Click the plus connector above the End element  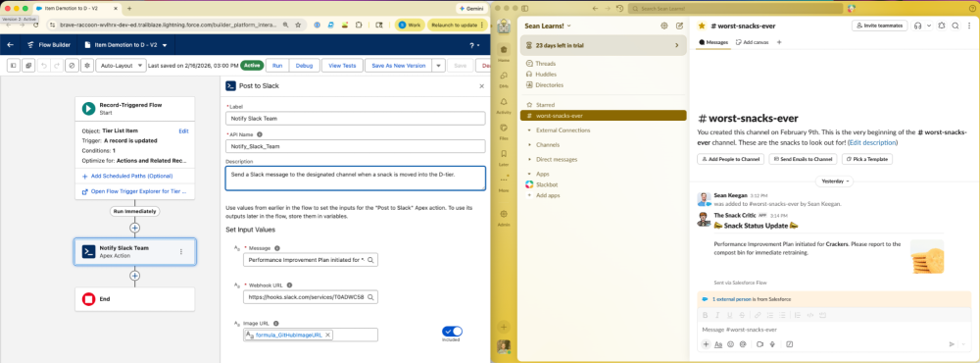pyautogui.click(x=134, y=276)
